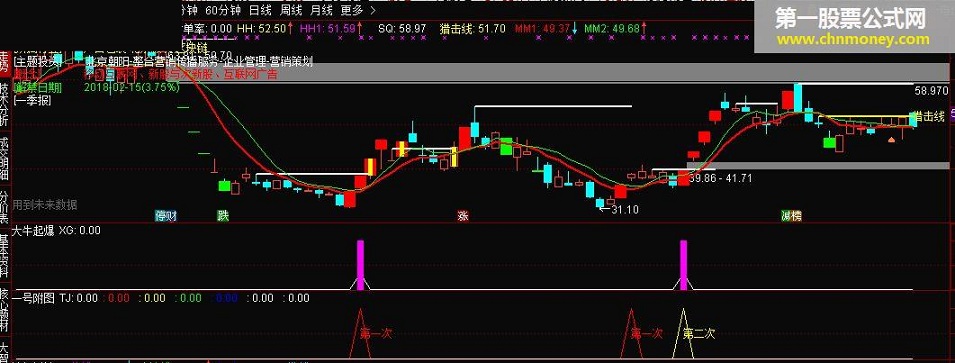Image resolution: width=955 pixels, height=363 pixels.
Task: Switch to the 月线 monthly chart tab
Action: click(x=321, y=10)
